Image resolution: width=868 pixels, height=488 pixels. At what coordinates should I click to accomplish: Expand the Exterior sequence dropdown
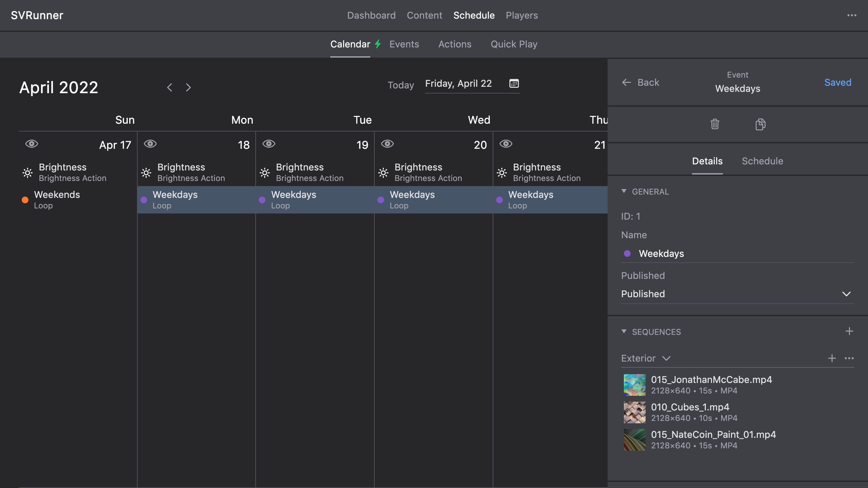(666, 359)
